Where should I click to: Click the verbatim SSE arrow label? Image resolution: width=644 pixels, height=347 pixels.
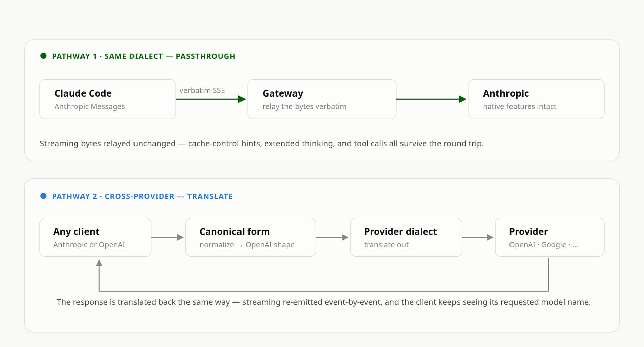click(x=202, y=90)
